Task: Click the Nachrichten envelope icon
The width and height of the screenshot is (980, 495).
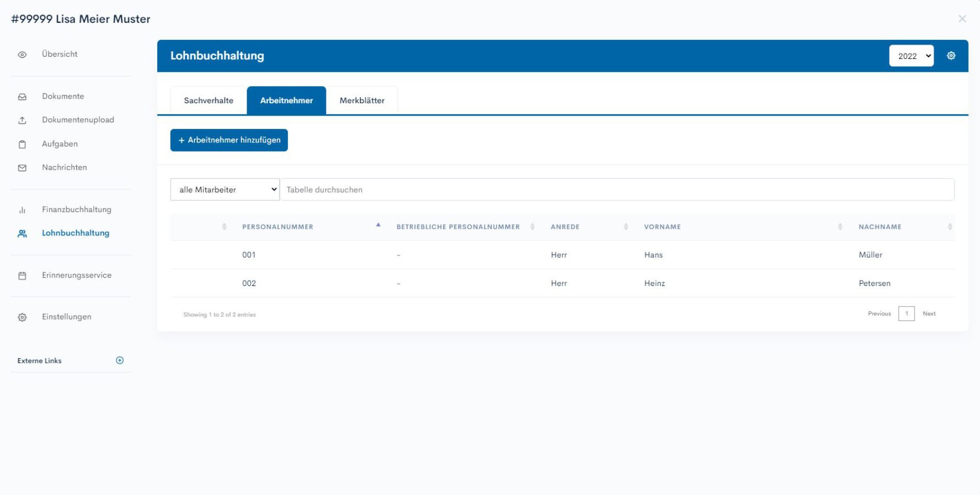Action: pyautogui.click(x=22, y=168)
